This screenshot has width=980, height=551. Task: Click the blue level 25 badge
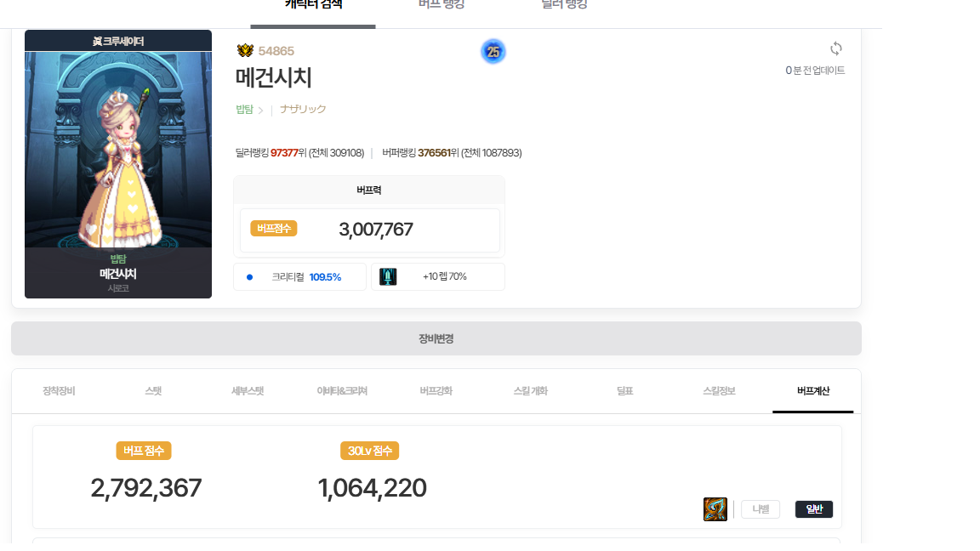[493, 52]
